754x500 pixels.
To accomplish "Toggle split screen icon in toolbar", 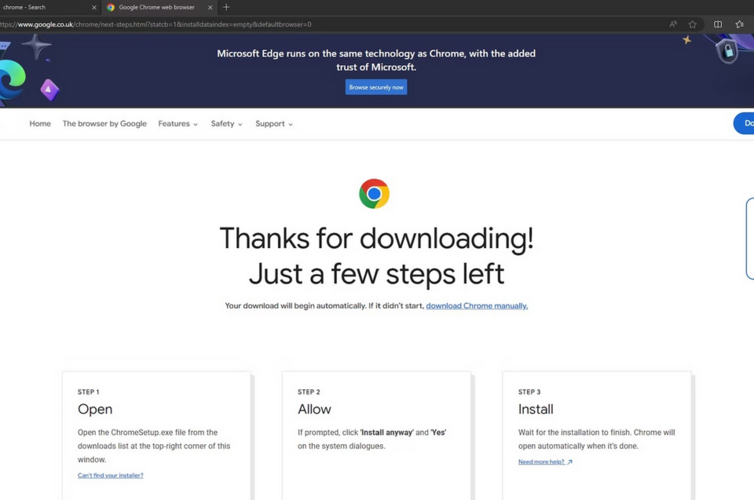I will (717, 25).
